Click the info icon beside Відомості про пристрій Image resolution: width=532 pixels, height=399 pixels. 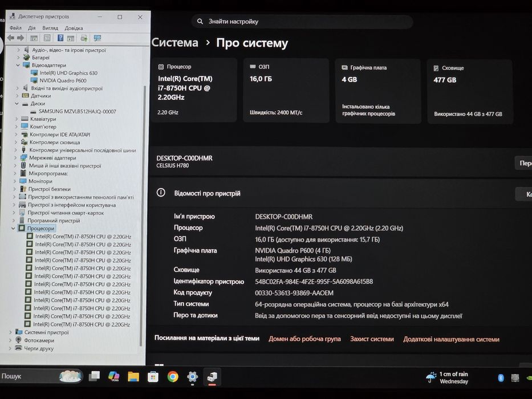tap(161, 193)
